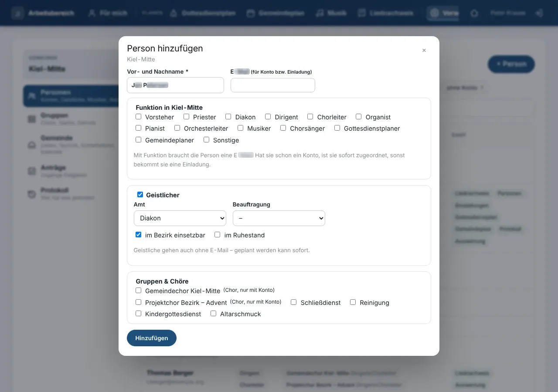This screenshot has height=392, width=558.
Task: Click the Arbeitsbereich logo icon
Action: pyautogui.click(x=18, y=13)
